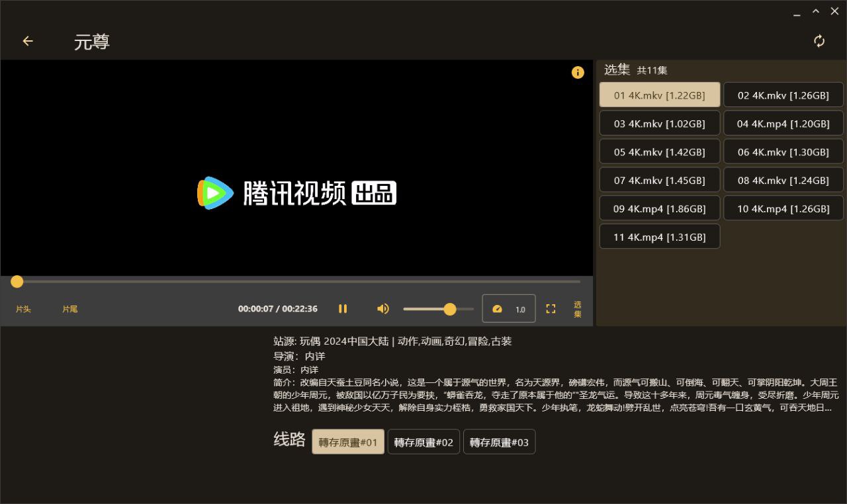Enter fullscreen mode

click(x=551, y=309)
